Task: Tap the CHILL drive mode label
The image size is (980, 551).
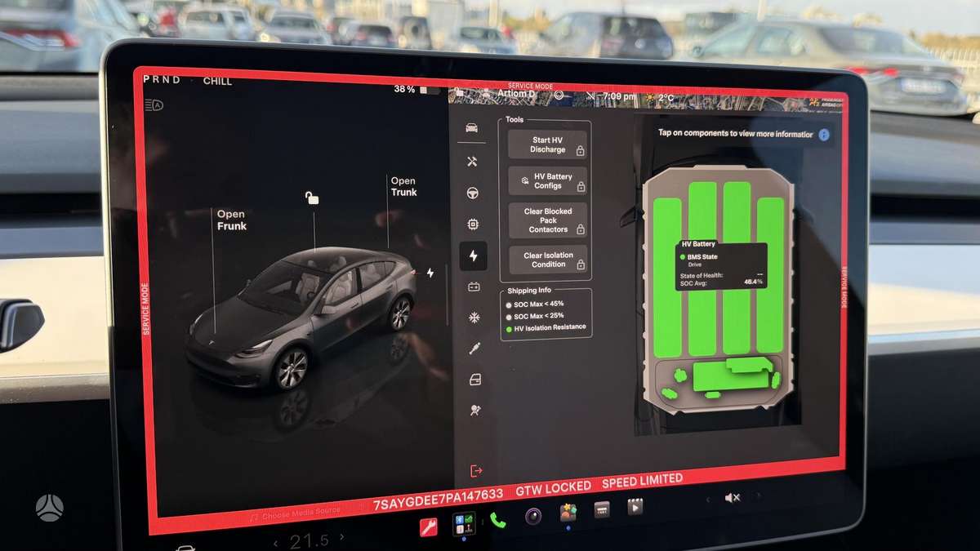Action: [217, 82]
